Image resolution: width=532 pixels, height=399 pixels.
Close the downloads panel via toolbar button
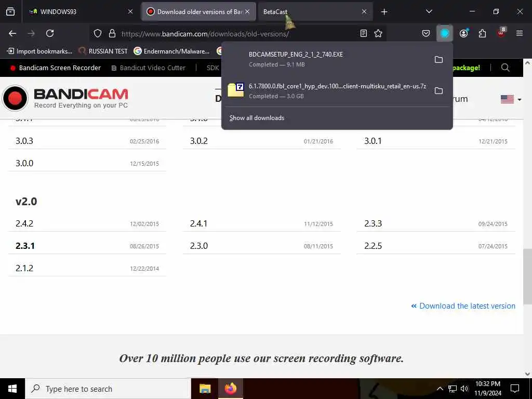pyautogui.click(x=445, y=33)
